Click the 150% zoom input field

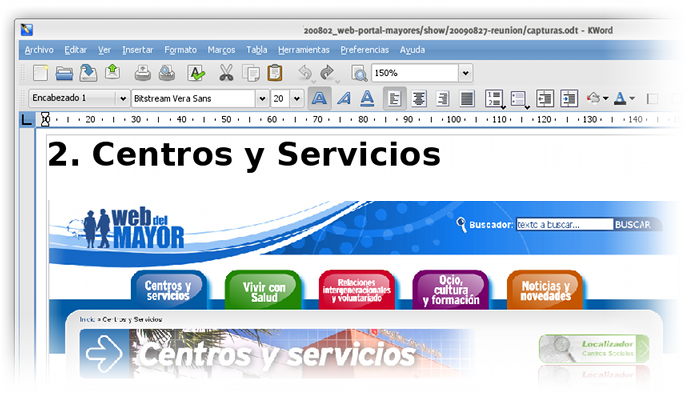415,73
